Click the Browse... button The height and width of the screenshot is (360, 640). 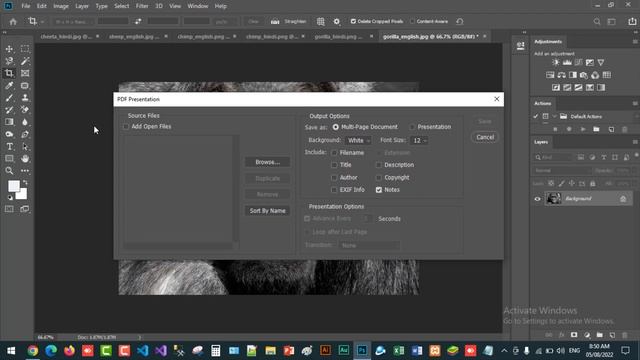[267, 162]
